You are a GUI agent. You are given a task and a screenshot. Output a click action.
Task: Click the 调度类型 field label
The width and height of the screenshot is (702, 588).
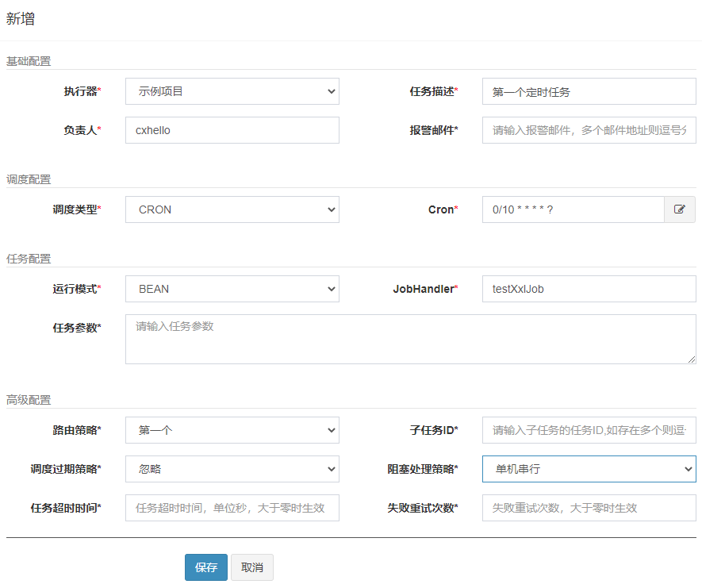[x=77, y=209]
